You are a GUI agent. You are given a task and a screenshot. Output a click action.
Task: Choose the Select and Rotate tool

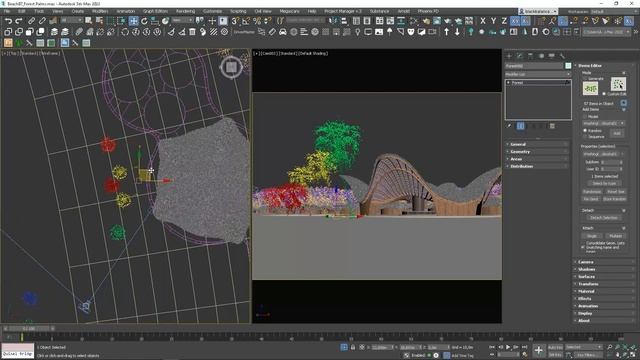pos(144,20)
